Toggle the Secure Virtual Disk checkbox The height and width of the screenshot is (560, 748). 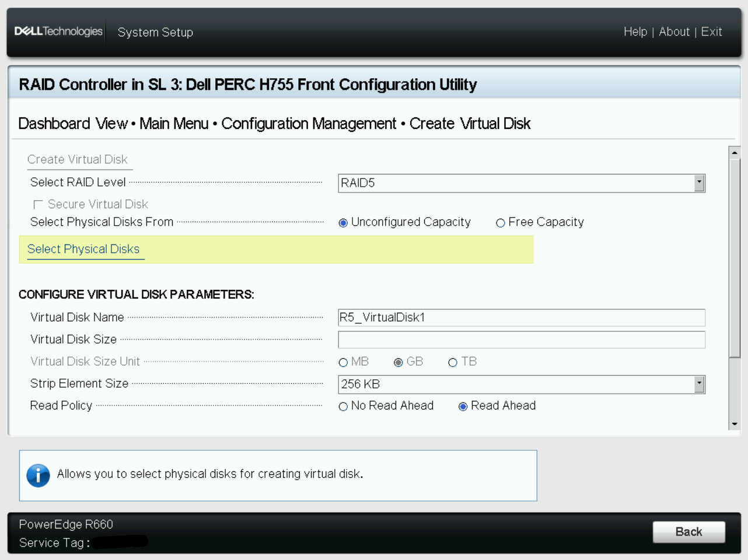(x=38, y=204)
